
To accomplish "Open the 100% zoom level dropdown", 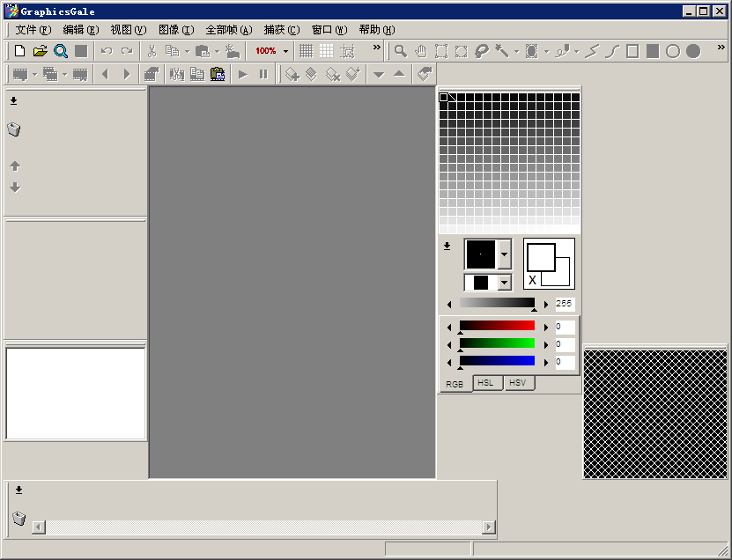I will coord(284,50).
